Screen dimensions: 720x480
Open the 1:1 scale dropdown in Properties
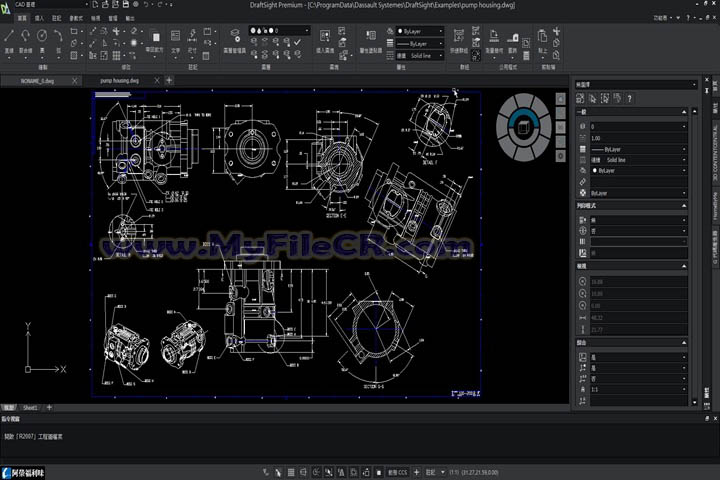(638, 390)
